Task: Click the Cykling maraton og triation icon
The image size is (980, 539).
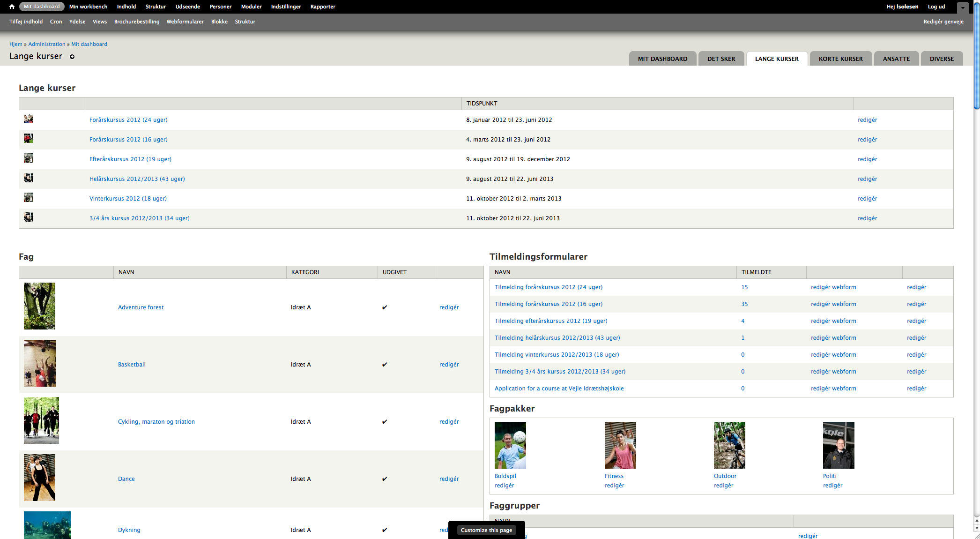Action: point(39,421)
